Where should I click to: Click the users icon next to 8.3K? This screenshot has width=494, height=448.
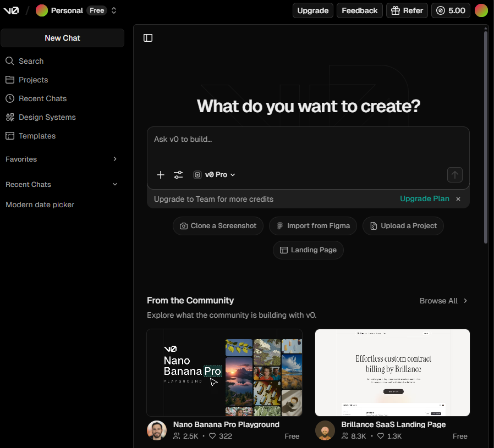(345, 436)
